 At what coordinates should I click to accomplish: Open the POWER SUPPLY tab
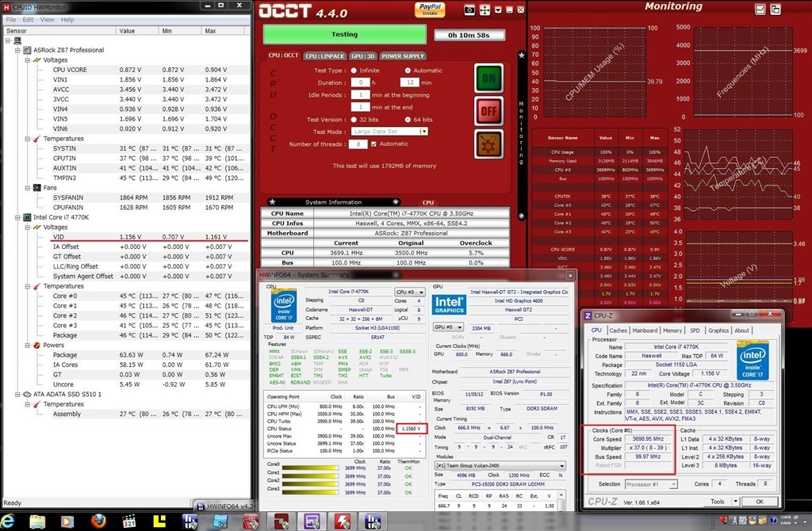(x=403, y=56)
